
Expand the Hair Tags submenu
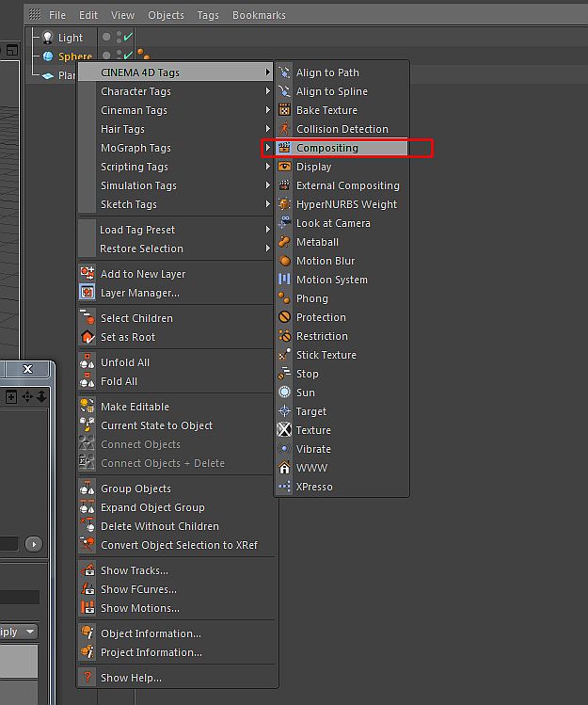(x=175, y=129)
